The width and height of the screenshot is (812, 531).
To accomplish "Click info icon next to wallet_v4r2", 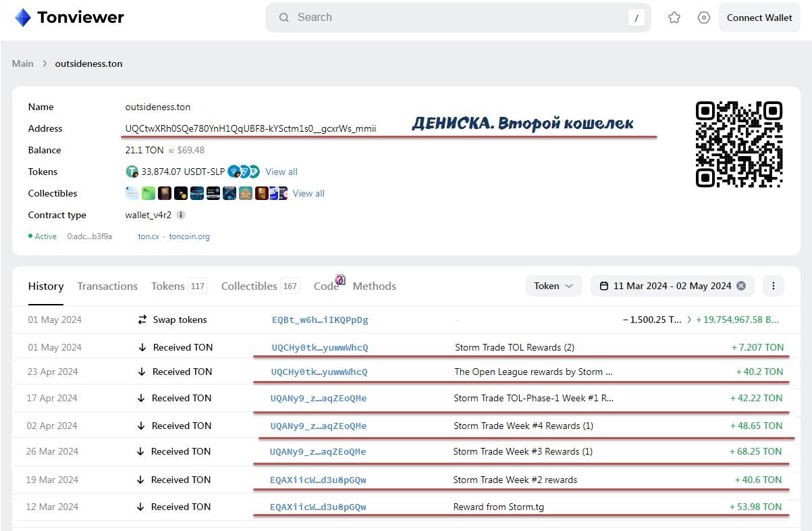I will 181,215.
